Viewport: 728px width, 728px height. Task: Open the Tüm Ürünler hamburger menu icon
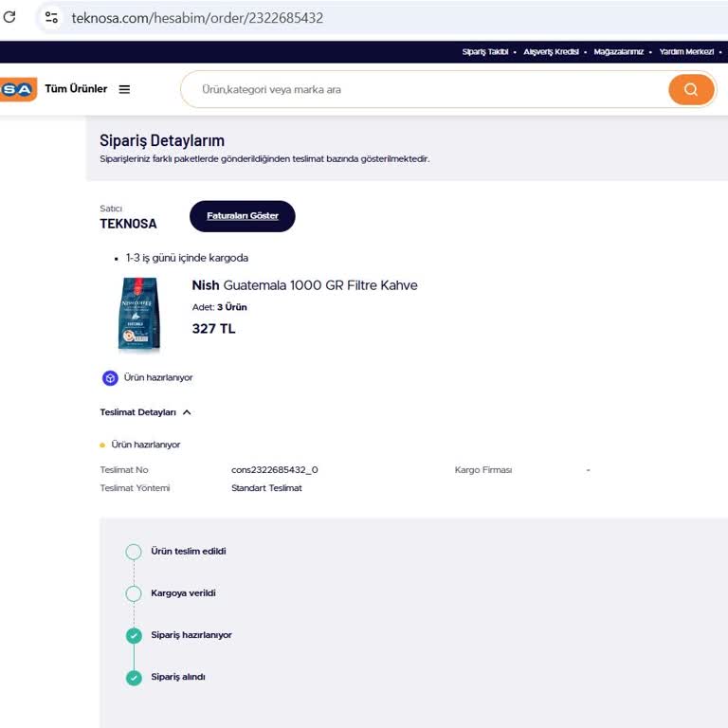pos(124,89)
